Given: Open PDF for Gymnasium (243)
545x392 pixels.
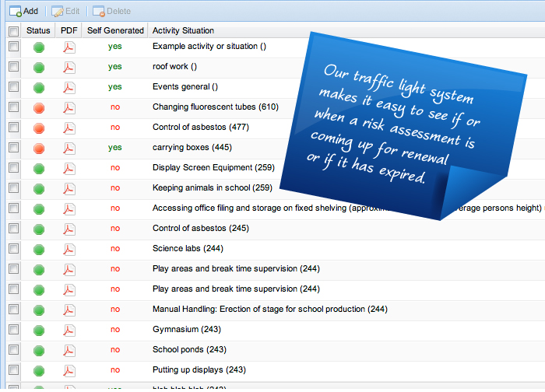Looking at the screenshot, I should 69,331.
